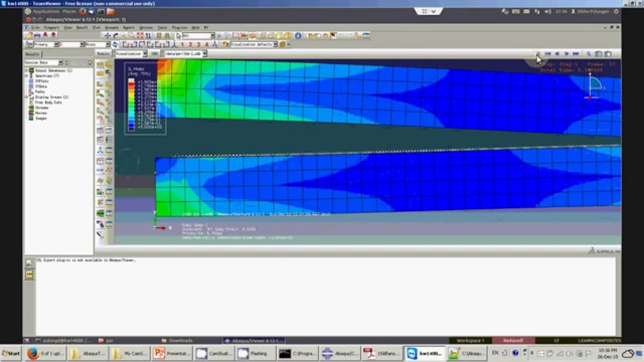Open the Firefox taskbar button
The width and height of the screenshot is (644, 362).
(x=46, y=353)
